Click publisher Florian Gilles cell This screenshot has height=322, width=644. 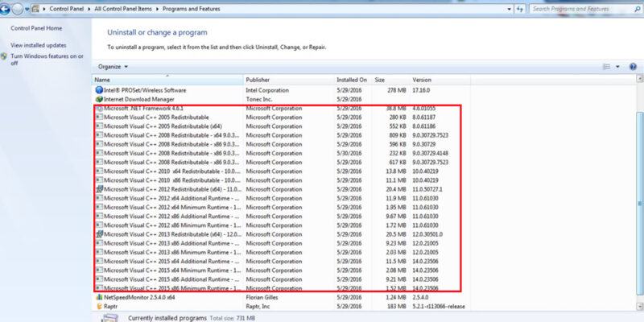coord(262,297)
